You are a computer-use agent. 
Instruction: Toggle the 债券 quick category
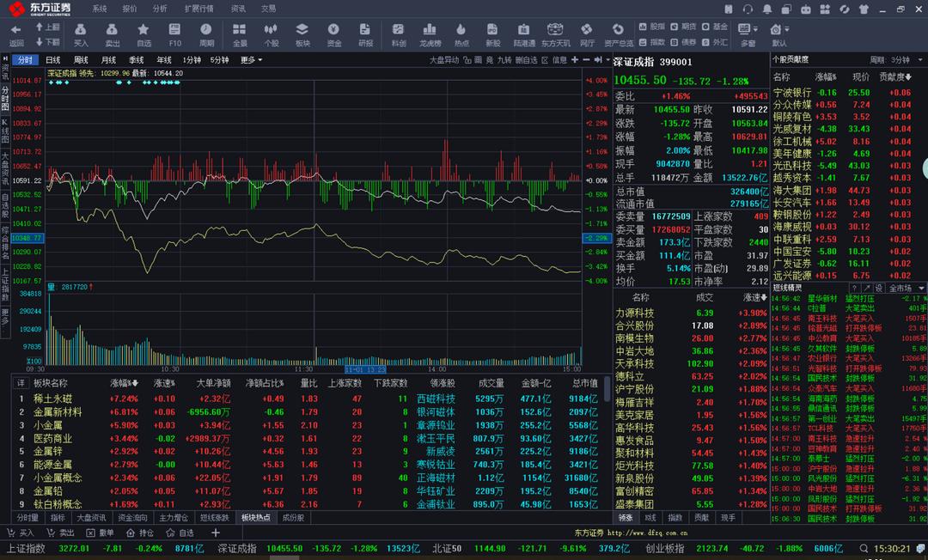pos(684,42)
